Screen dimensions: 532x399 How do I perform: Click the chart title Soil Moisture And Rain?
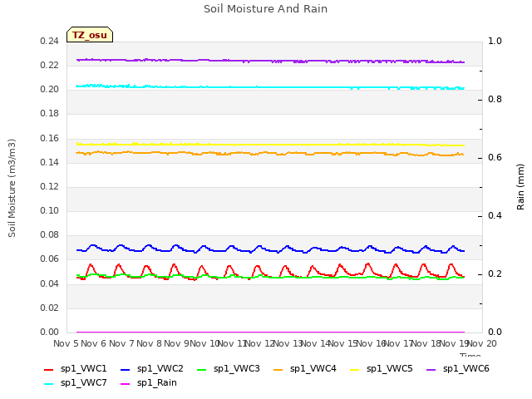click(x=265, y=9)
